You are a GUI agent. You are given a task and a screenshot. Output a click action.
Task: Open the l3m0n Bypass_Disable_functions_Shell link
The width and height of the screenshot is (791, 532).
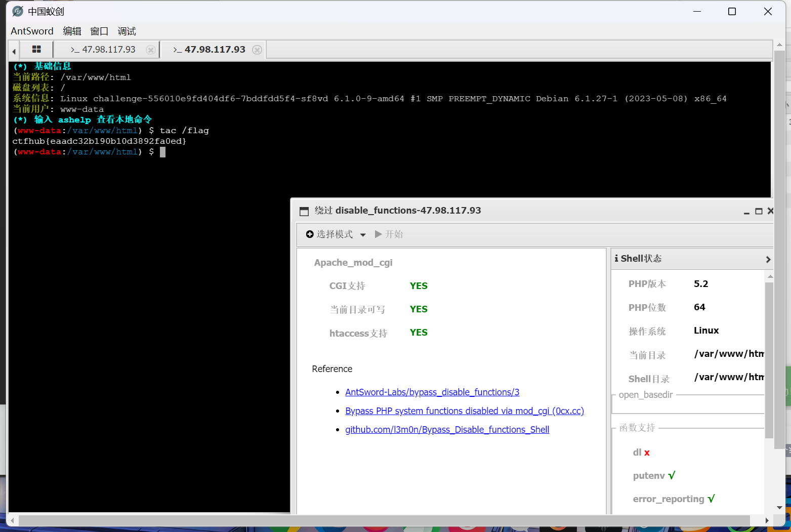(447, 429)
